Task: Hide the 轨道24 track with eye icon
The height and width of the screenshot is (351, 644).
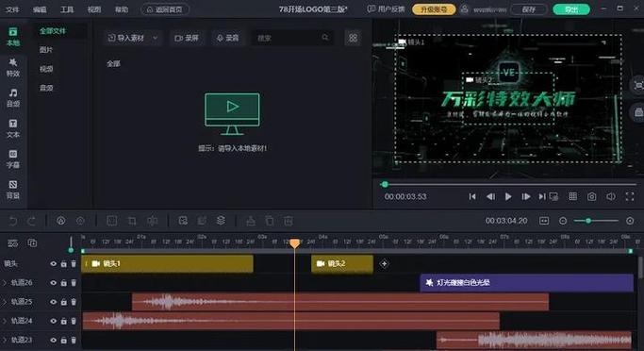Action: tap(53, 321)
